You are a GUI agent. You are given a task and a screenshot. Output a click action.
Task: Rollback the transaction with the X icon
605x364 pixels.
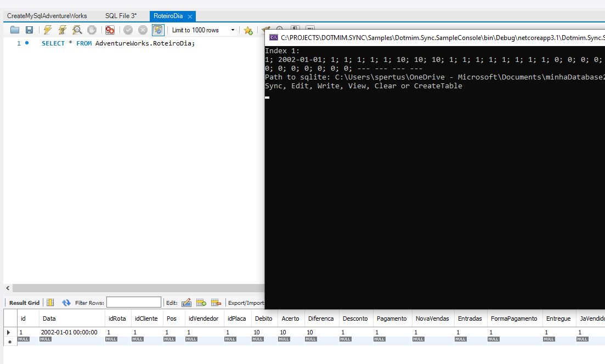point(142,30)
